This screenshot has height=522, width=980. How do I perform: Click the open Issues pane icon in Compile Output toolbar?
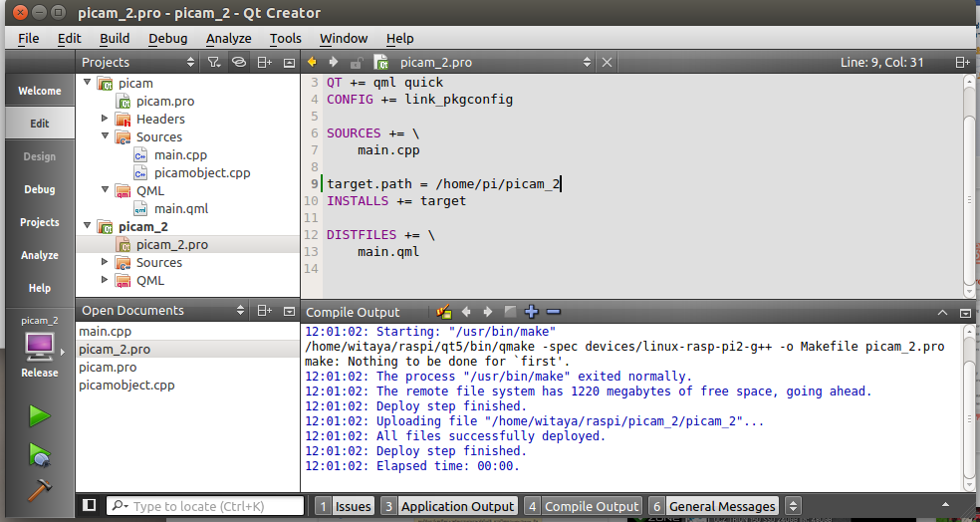(x=444, y=312)
